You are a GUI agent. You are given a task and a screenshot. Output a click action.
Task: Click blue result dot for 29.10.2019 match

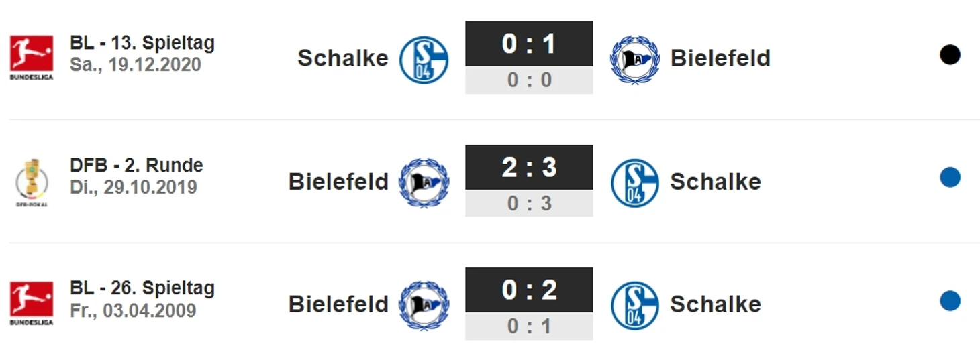pos(950,178)
